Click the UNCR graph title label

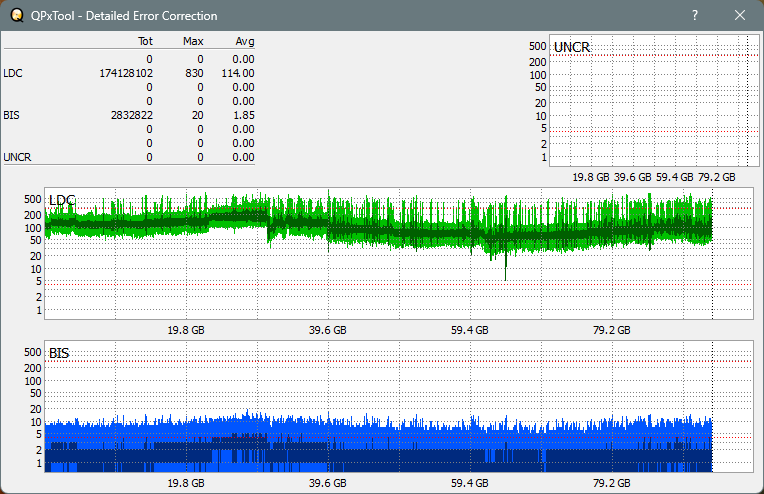[x=572, y=47]
